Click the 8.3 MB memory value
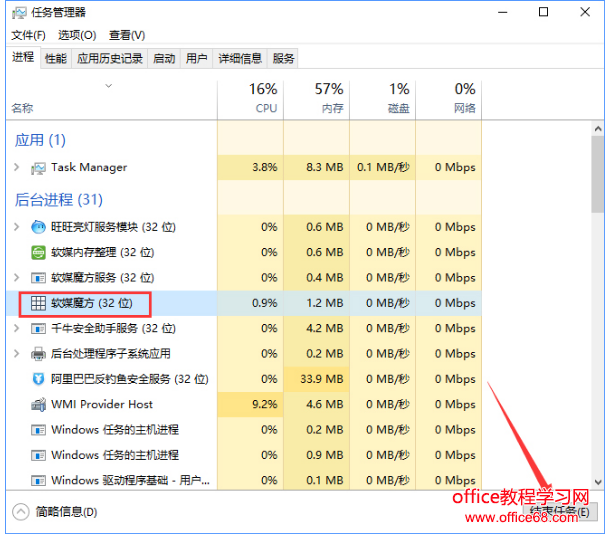 coord(325,167)
